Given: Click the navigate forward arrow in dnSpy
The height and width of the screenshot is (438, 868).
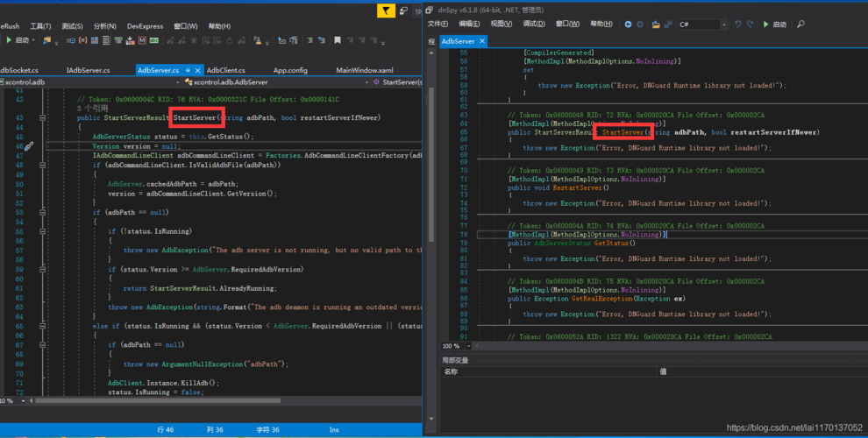Looking at the screenshot, I should pos(640,25).
